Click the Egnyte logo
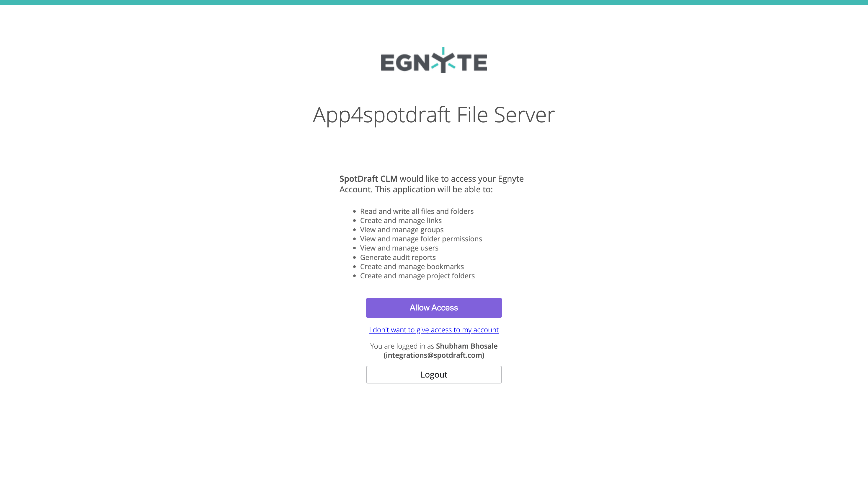The width and height of the screenshot is (868, 491). click(434, 60)
